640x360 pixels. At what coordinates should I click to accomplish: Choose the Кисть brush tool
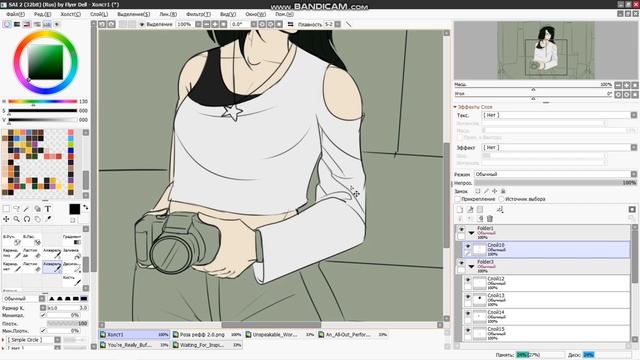click(72, 280)
